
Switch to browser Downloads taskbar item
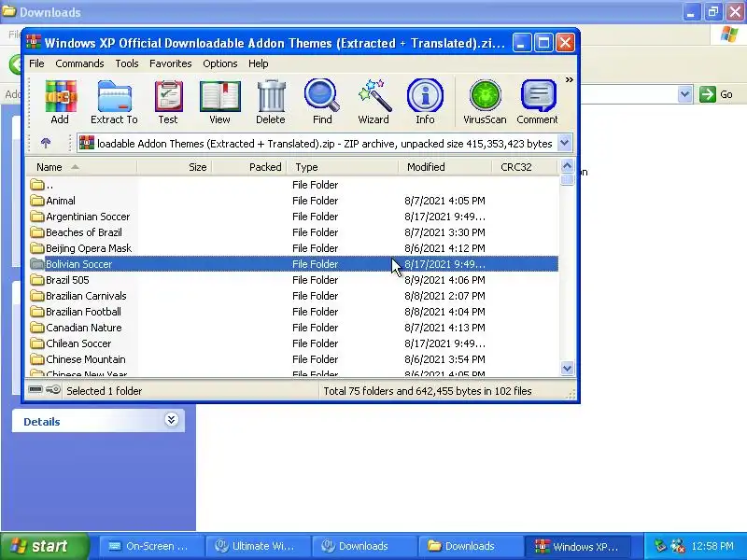pyautogui.click(x=364, y=546)
